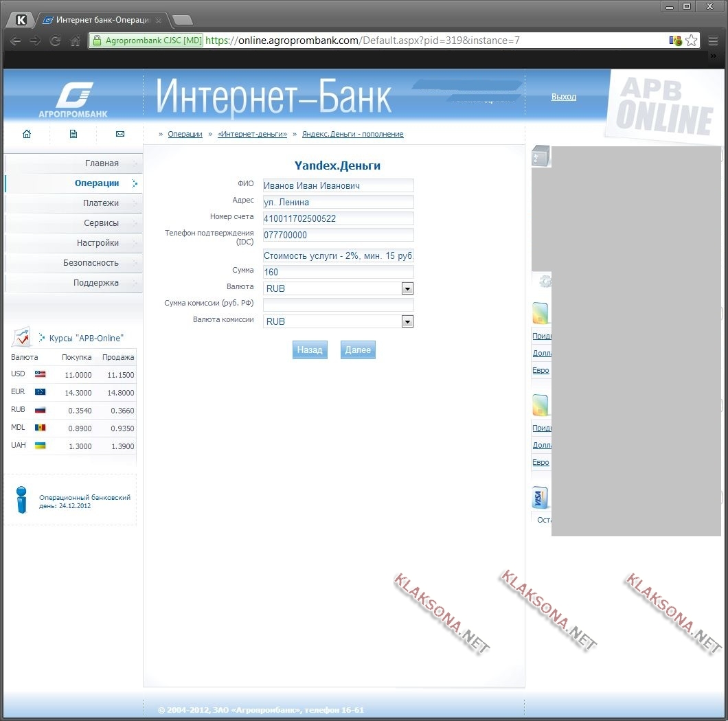Image resolution: width=728 pixels, height=721 pixels.
Task: Reload the page with the refresh icon
Action: 55,41
